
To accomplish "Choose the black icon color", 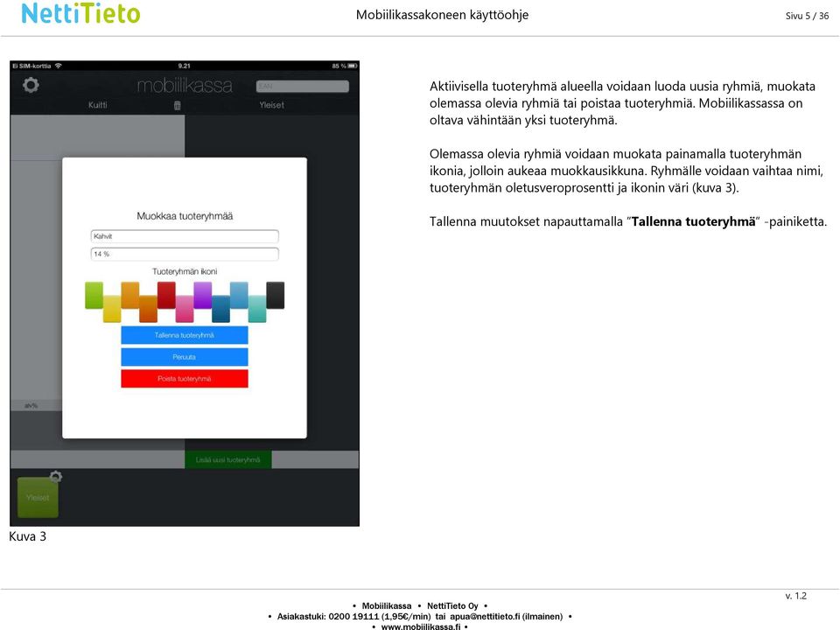I will [x=276, y=295].
